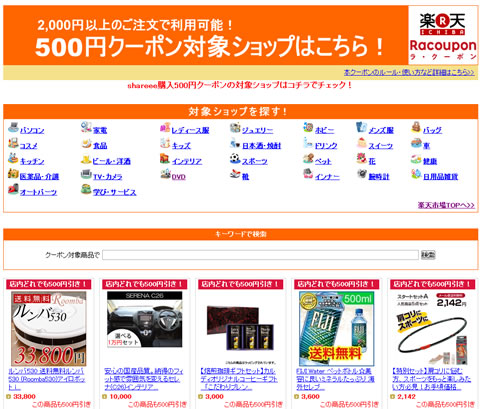Open the FIJI Water 500ml product thumbnail
Image resolution: width=482 pixels, height=409 pixels.
click(x=337, y=329)
